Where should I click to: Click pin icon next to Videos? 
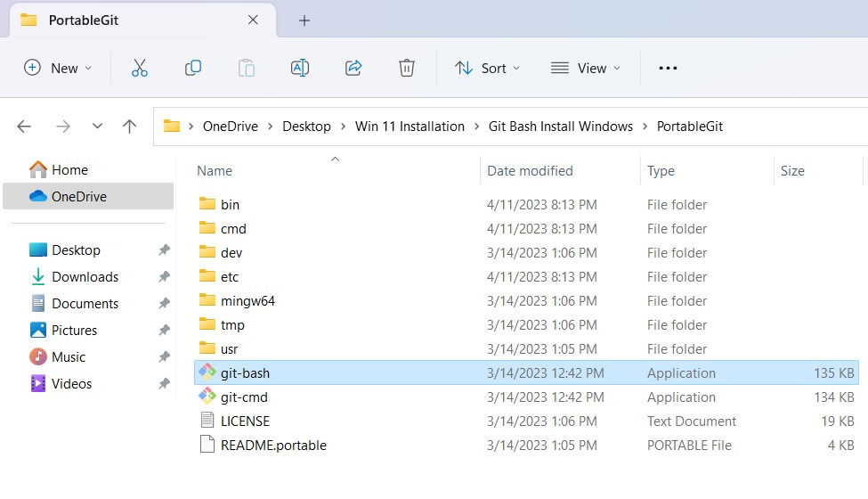[x=164, y=383]
